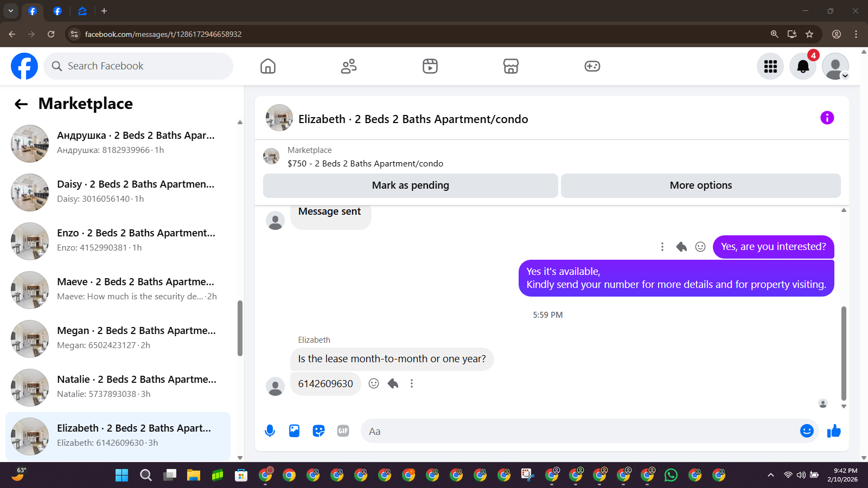Open the $750 listing link
Image resolution: width=868 pixels, height=488 pixels.
365,163
